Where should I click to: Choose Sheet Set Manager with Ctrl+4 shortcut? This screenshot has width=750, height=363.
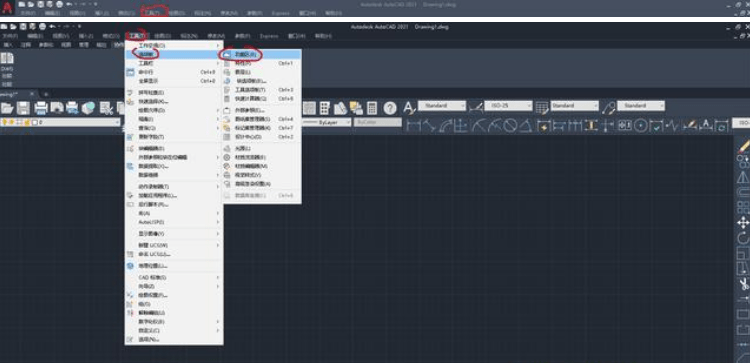point(262,119)
